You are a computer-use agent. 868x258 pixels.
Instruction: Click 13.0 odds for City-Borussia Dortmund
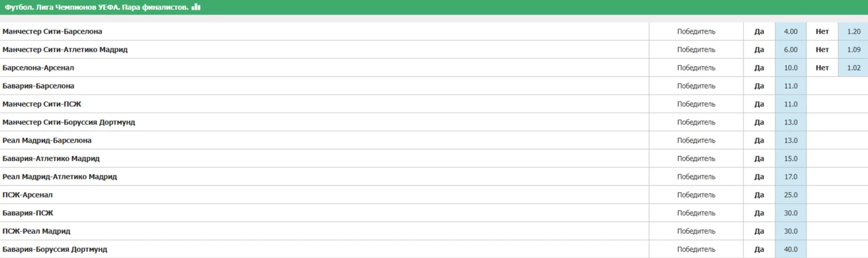(791, 122)
